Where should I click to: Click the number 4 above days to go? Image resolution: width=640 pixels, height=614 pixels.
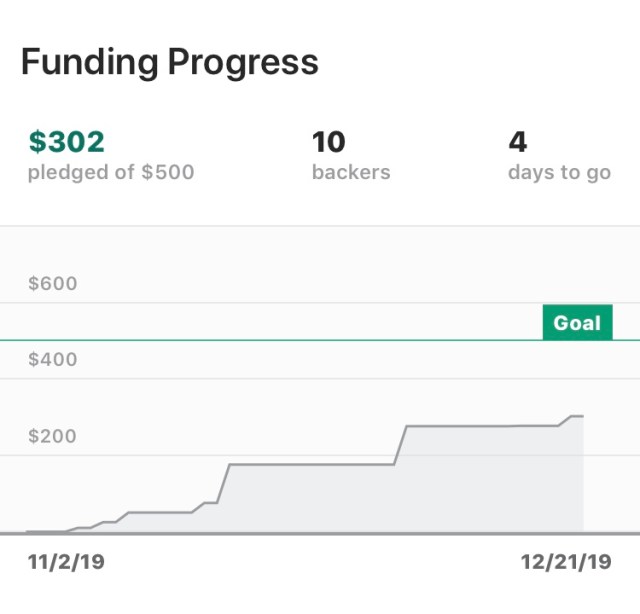517,142
